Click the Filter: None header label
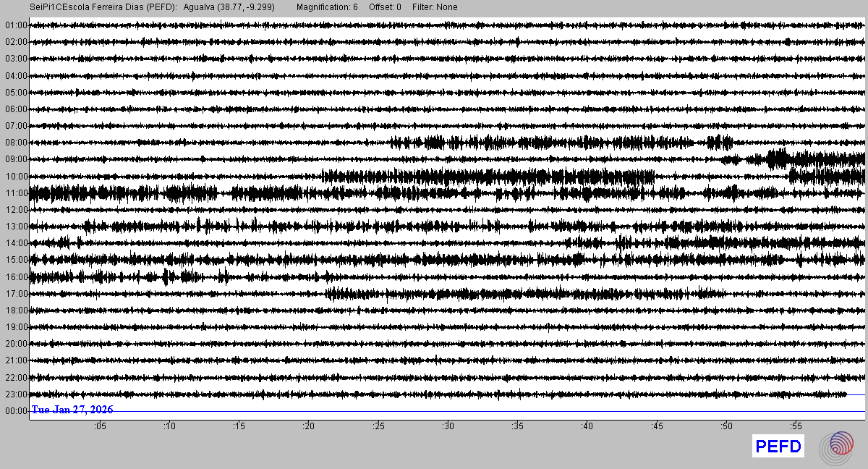The height and width of the screenshot is (469, 868). (x=435, y=7)
